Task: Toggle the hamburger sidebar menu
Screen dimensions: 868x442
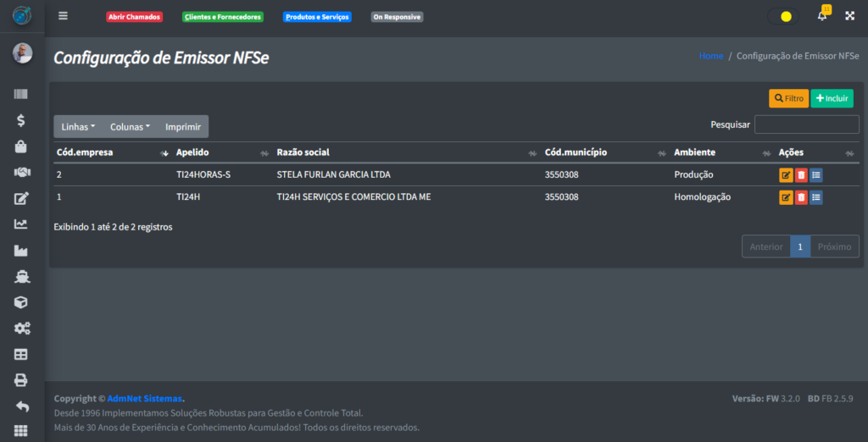Action: tap(63, 16)
